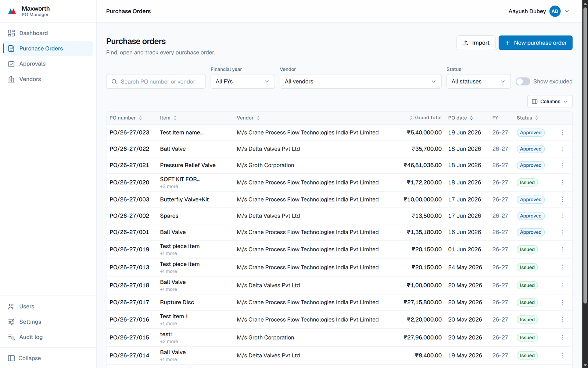Sort by PO date column

coord(461,118)
